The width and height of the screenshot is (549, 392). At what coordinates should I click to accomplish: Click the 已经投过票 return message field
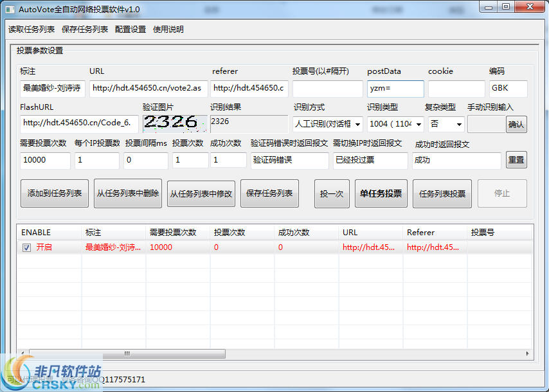[370, 161]
